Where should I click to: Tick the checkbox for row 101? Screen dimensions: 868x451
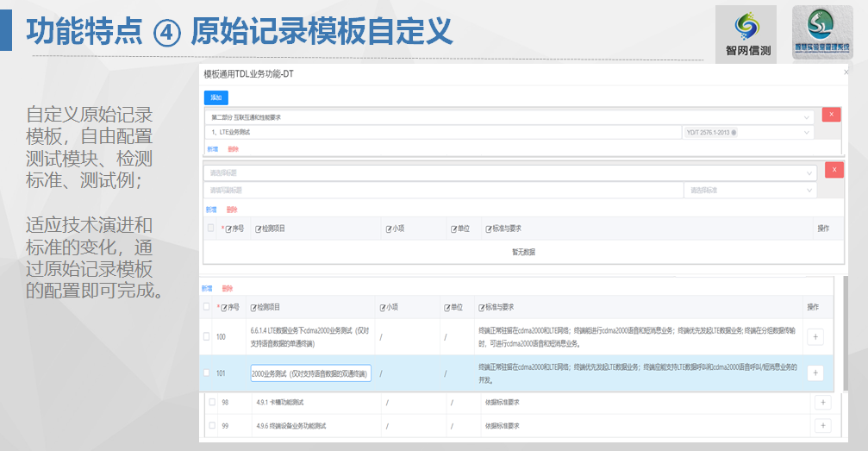(x=207, y=373)
